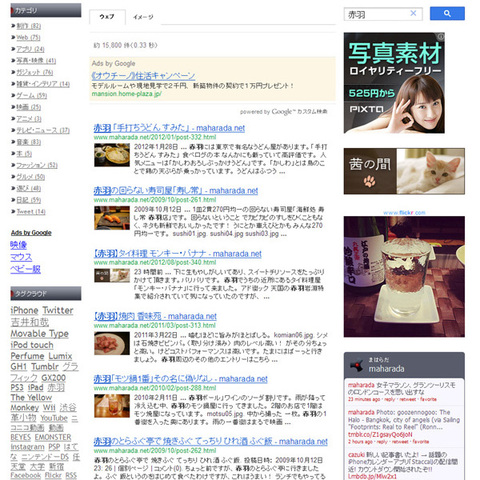Click the blue magnifier search button
The width and height of the screenshot is (480, 480).
click(x=447, y=13)
